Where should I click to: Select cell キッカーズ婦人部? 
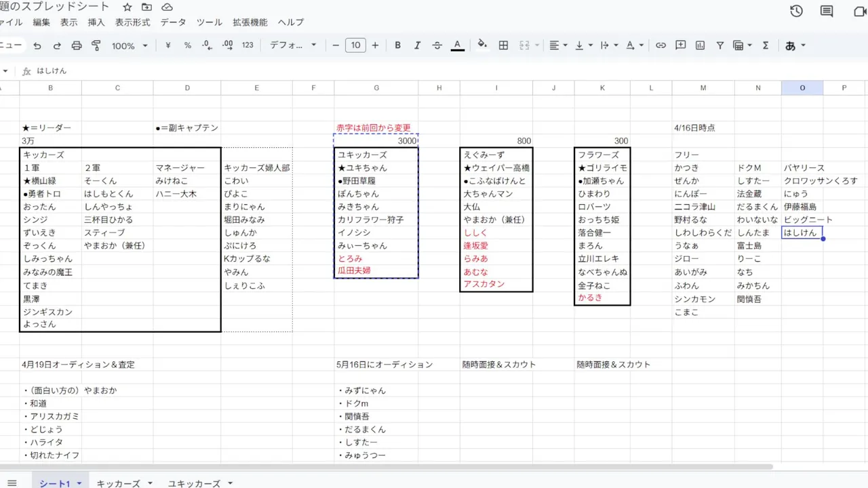[257, 167]
